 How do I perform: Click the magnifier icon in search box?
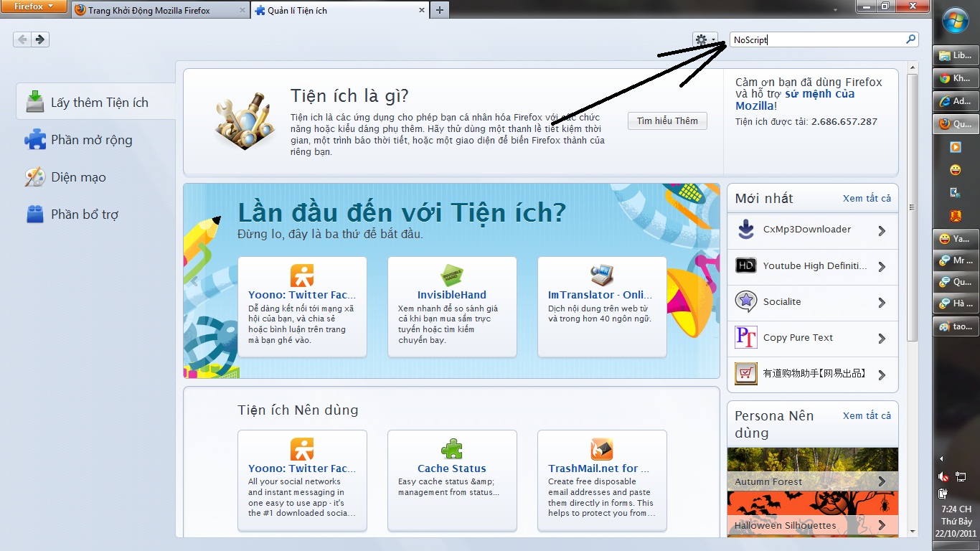click(911, 39)
